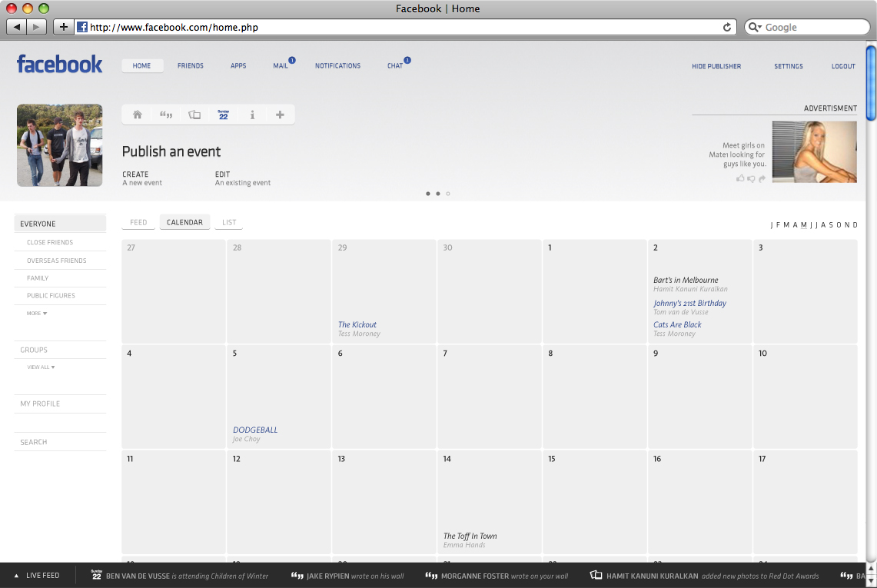The width and height of the screenshot is (877, 588).
Task: Open The Kickout event
Action: (357, 324)
